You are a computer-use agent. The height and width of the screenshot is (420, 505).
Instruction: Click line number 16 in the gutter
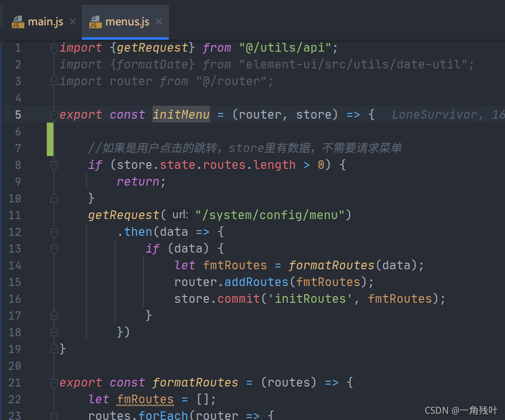point(15,299)
